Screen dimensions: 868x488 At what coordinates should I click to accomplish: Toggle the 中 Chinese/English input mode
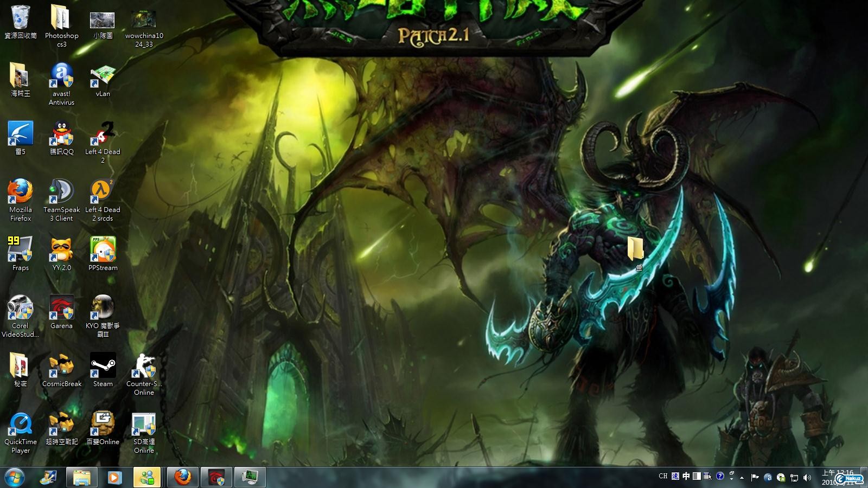pyautogui.click(x=686, y=477)
